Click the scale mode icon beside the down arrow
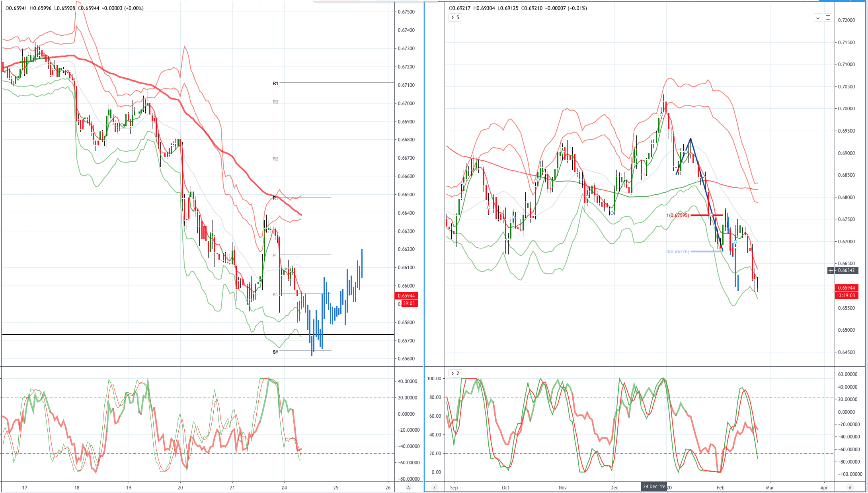The image size is (868, 493). click(x=828, y=17)
